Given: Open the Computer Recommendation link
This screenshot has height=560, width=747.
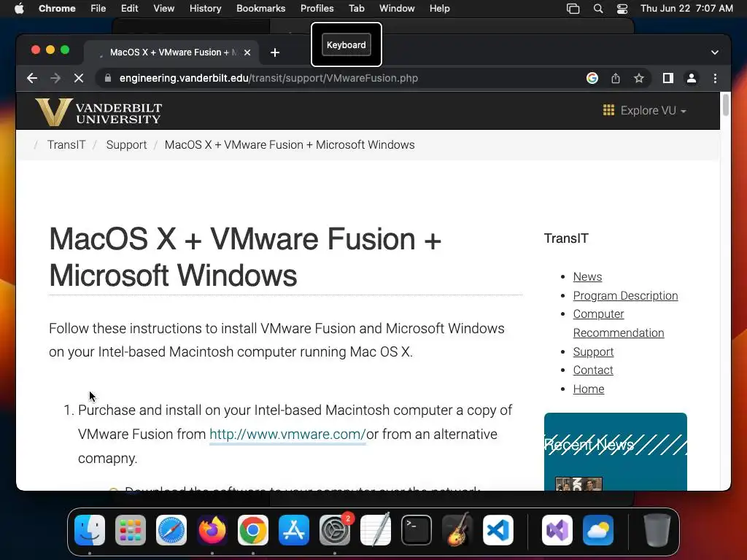Looking at the screenshot, I should 619,323.
